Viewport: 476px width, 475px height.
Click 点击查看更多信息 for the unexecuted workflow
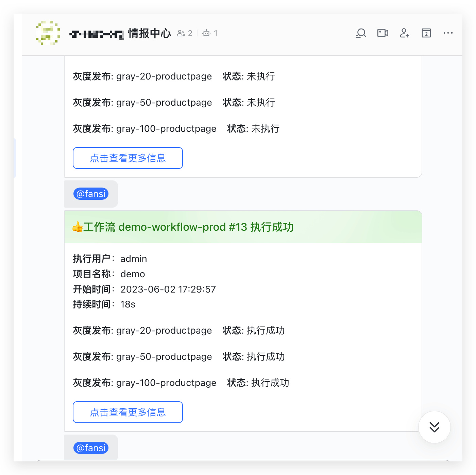point(128,158)
